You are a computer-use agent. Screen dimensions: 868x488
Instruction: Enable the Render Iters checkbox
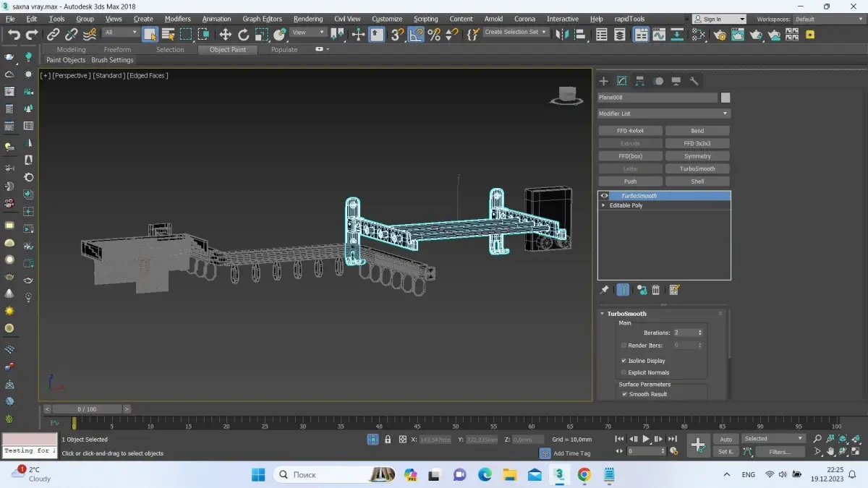tap(624, 346)
